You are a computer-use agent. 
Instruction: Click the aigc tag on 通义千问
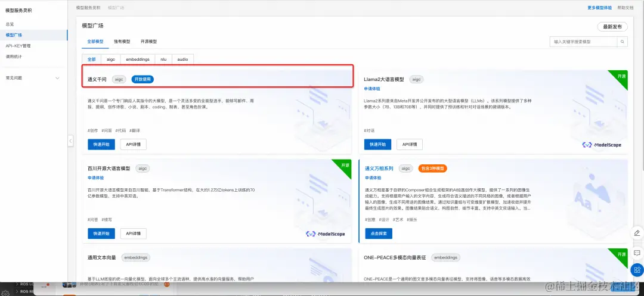click(119, 80)
